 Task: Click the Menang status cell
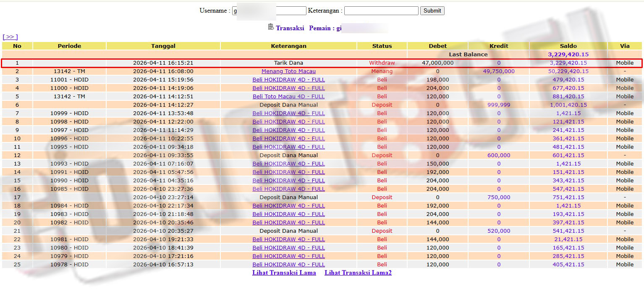pyautogui.click(x=382, y=71)
